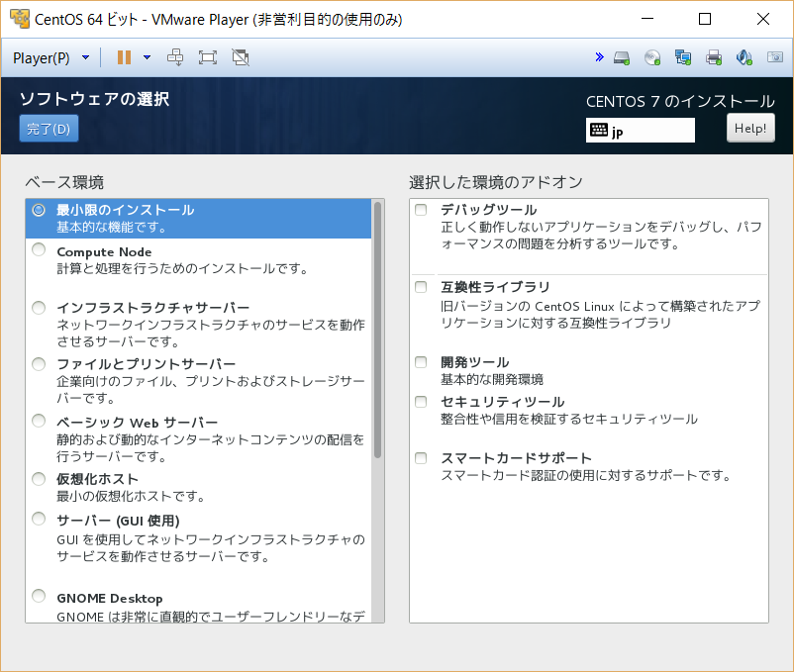This screenshot has height=672, width=794.
Task: Select the Compute Node base environment
Action: tap(38, 249)
